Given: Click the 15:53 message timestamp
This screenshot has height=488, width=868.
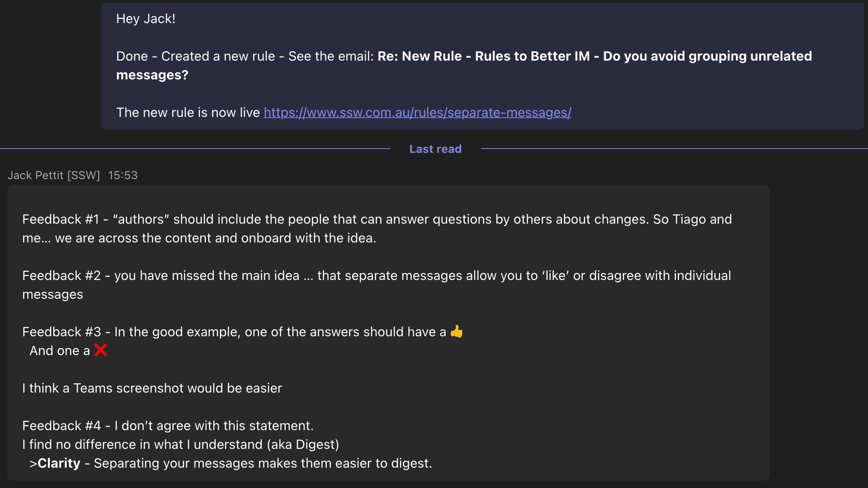Looking at the screenshot, I should click(123, 175).
